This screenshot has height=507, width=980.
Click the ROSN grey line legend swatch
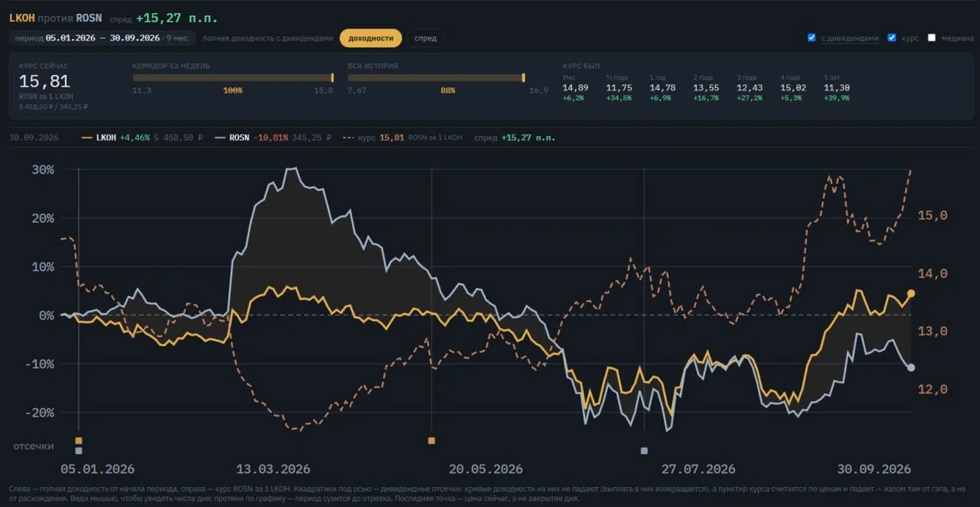click(220, 138)
